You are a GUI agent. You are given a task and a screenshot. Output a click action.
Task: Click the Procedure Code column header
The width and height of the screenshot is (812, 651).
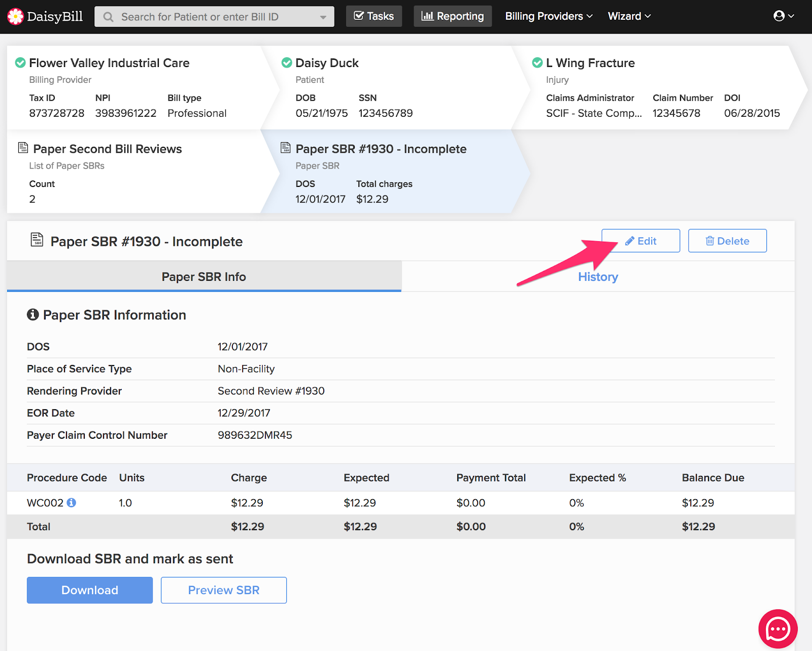[x=67, y=478]
